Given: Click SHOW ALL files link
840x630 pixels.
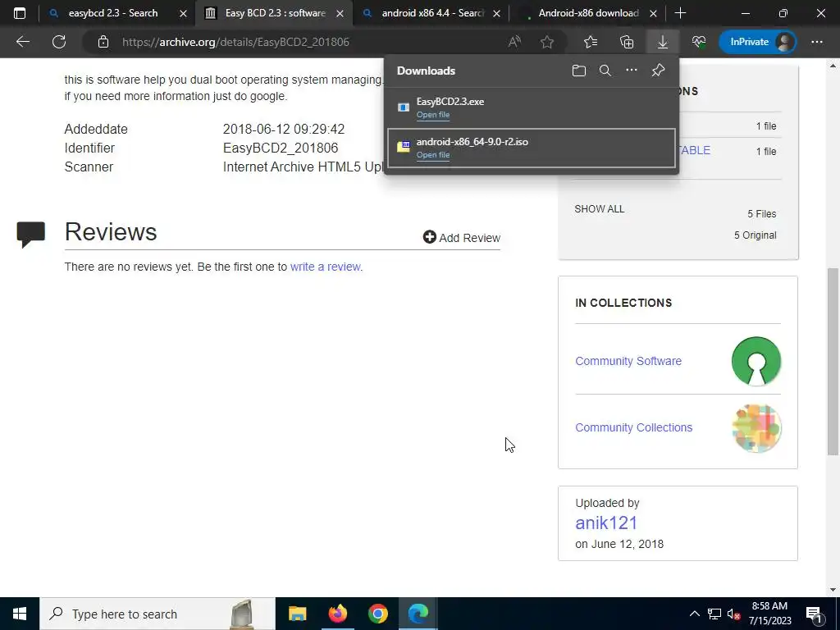Looking at the screenshot, I should point(600,209).
